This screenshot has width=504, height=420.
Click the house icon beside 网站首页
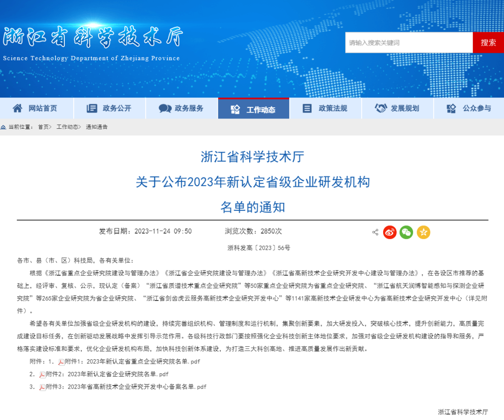[x=17, y=108]
